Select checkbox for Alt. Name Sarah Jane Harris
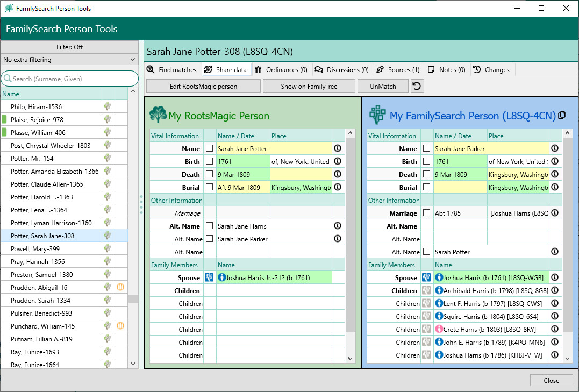The width and height of the screenshot is (579, 392). point(210,226)
